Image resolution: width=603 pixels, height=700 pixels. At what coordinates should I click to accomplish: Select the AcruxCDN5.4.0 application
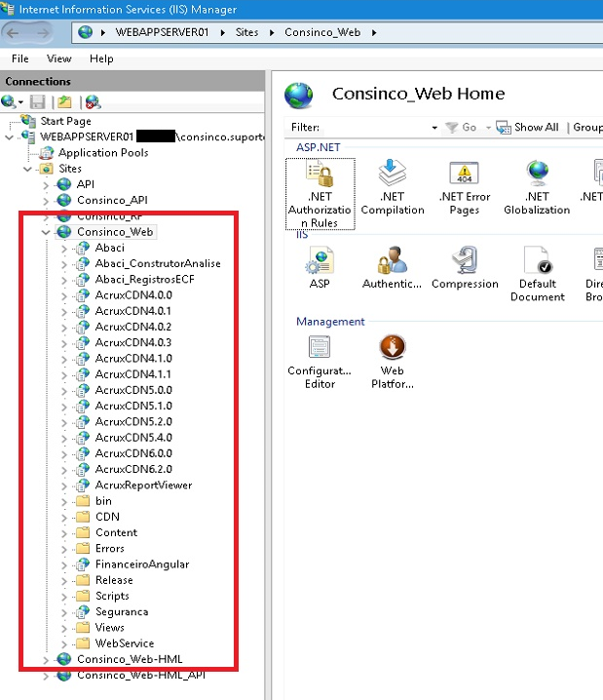pyautogui.click(x=133, y=438)
